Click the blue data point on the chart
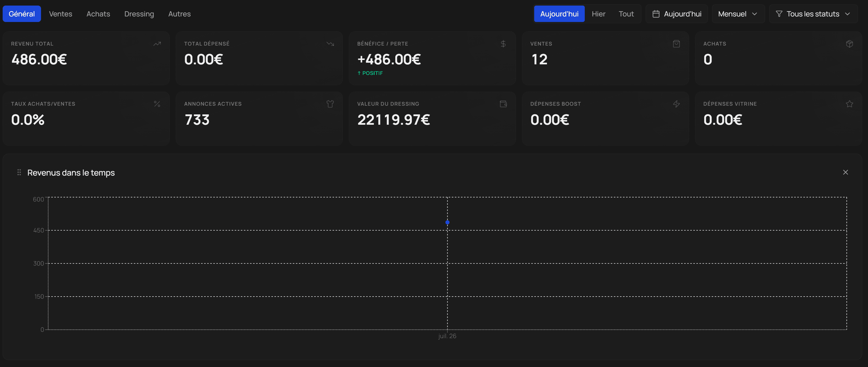The height and width of the screenshot is (367, 868). [x=447, y=222]
